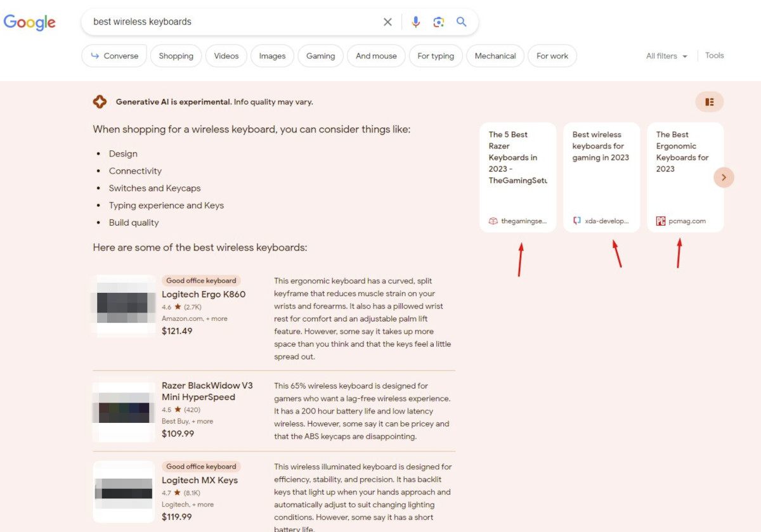761x532 pixels.
Task: Switch to the Shopping tab
Action: point(176,56)
